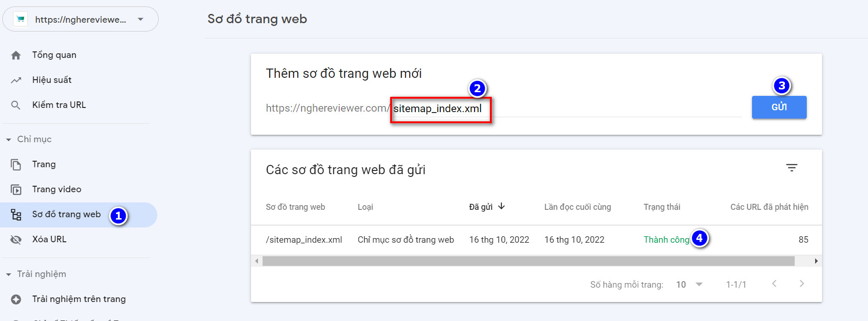The image size is (868, 321).
Task: Open Kiểm tra URL inspection tool
Action: coord(59,105)
